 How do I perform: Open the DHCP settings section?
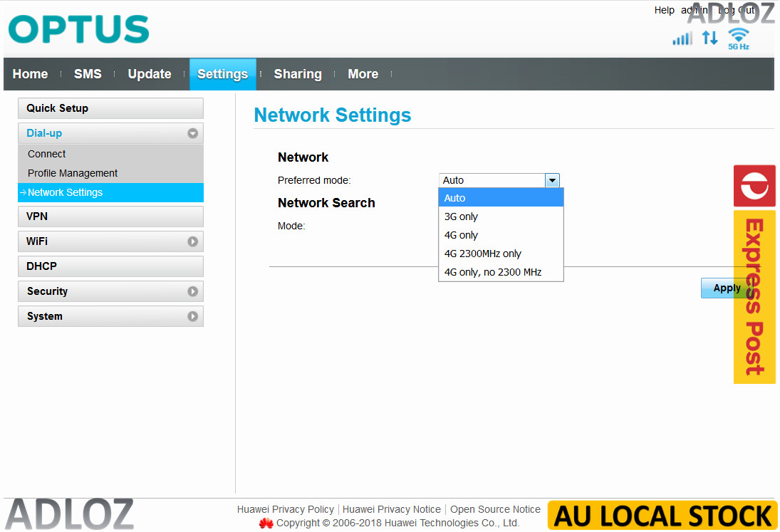(x=110, y=266)
